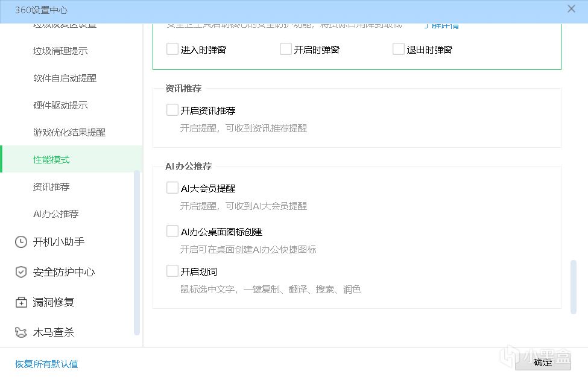
Task: Open the 漏洞修复 category
Action: (x=53, y=302)
